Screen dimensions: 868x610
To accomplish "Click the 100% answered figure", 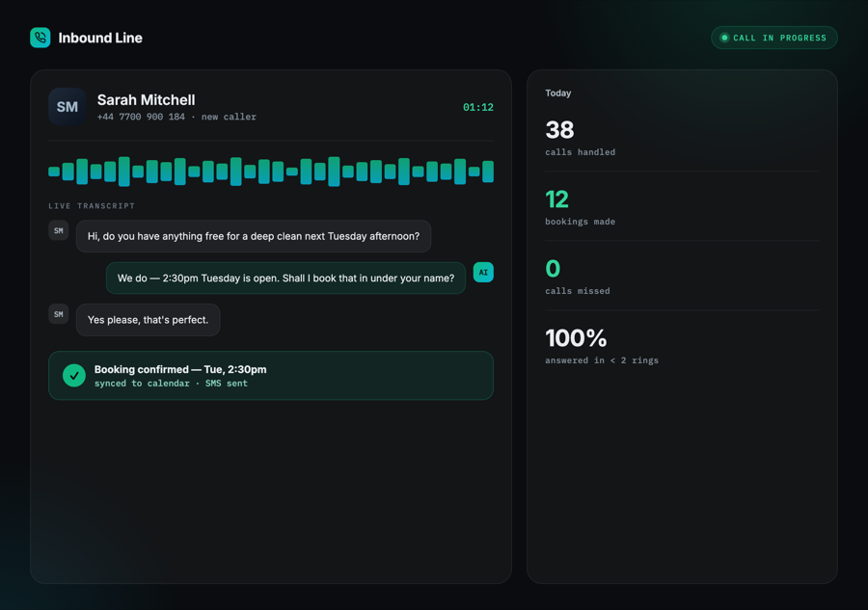I will tap(576, 338).
